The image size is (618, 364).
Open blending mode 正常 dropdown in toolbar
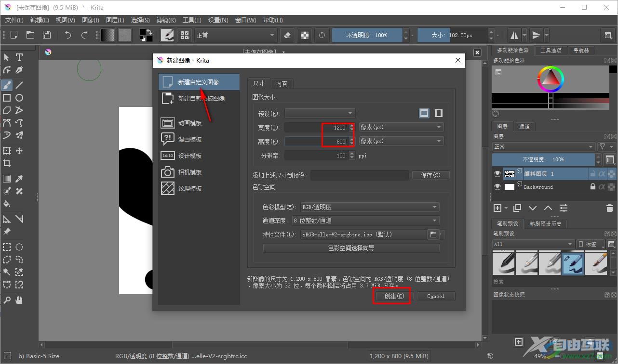point(235,35)
